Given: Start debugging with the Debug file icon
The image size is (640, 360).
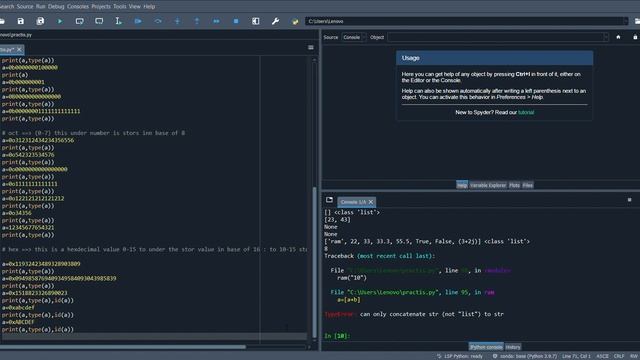Looking at the screenshot, I should point(138,21).
